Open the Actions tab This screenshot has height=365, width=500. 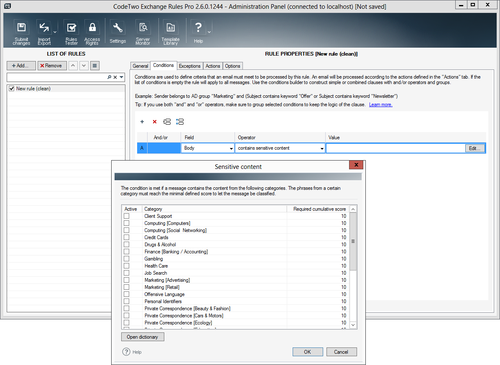(213, 66)
